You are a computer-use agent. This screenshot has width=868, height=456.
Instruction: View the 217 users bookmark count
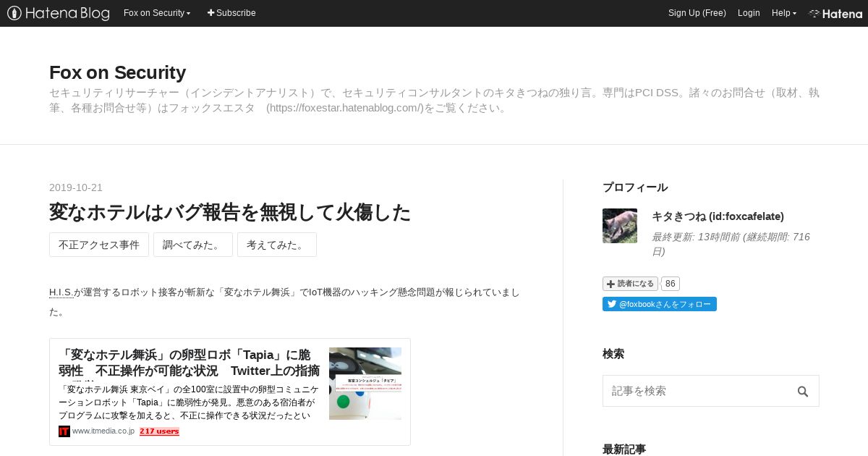click(159, 431)
